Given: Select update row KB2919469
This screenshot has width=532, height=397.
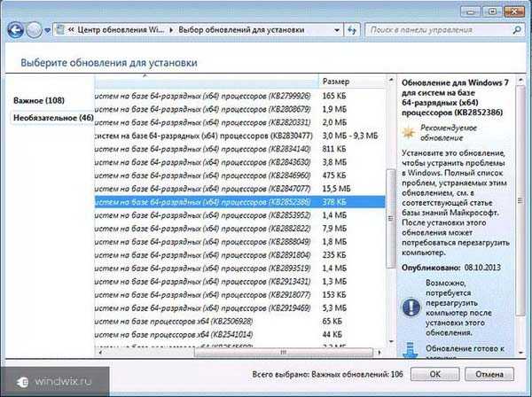Looking at the screenshot, I should coord(240,307).
